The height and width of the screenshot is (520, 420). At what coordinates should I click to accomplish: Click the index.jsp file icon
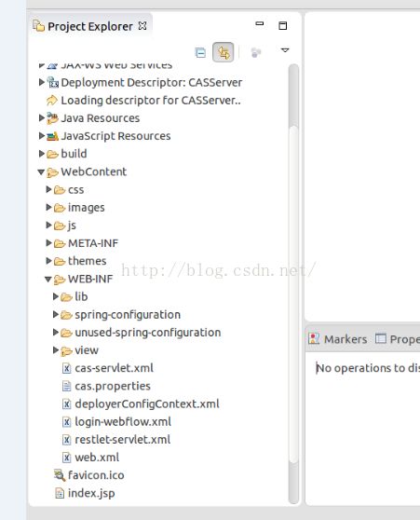coord(60,494)
